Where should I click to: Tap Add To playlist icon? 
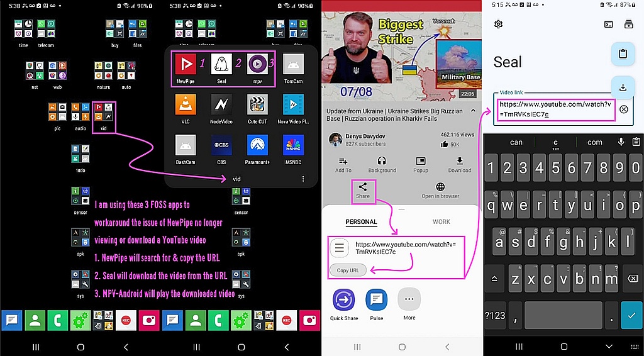point(343,161)
